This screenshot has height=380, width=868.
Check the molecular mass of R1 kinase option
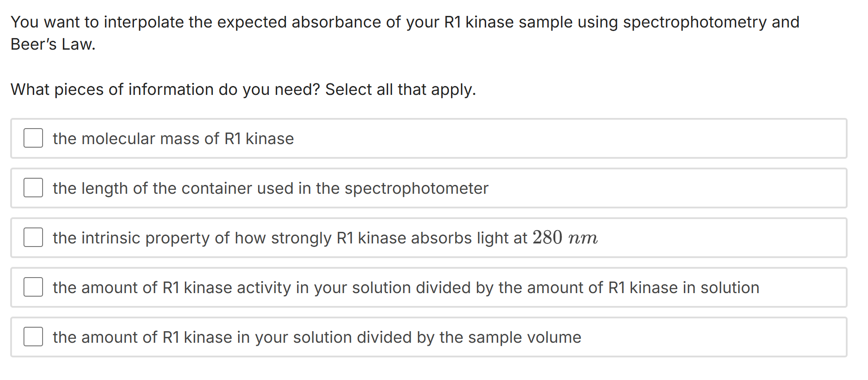(33, 138)
